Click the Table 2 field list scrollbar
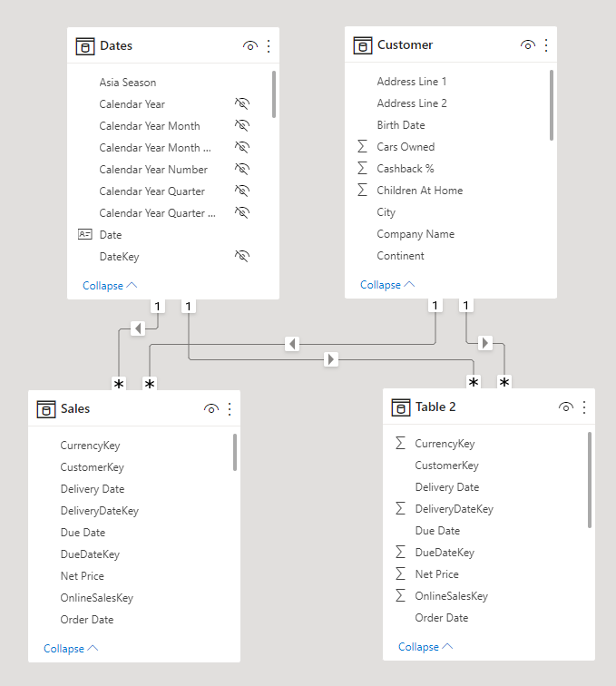 (590, 480)
